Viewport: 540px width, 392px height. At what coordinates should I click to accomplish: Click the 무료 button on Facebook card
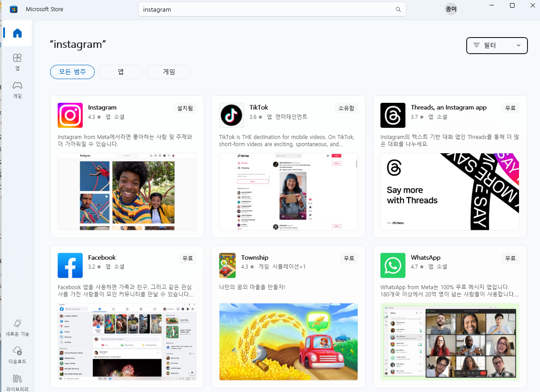pos(188,258)
